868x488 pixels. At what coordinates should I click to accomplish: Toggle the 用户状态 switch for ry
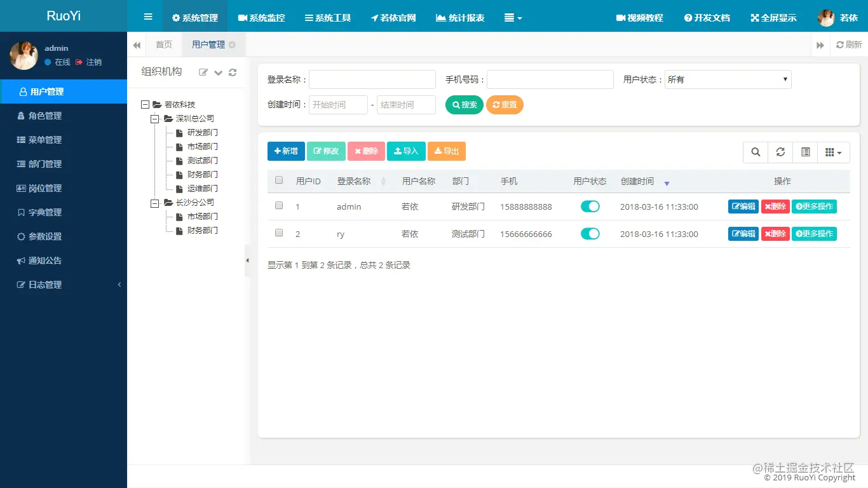click(590, 234)
